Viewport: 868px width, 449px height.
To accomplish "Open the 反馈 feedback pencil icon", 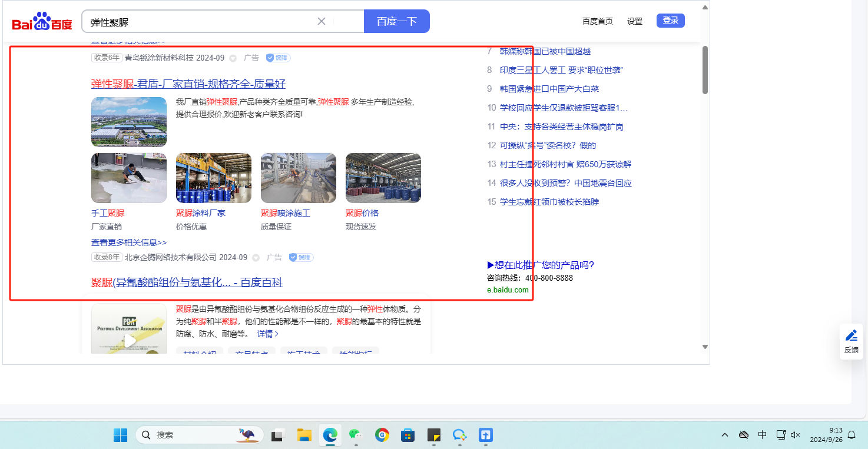I will (852, 336).
